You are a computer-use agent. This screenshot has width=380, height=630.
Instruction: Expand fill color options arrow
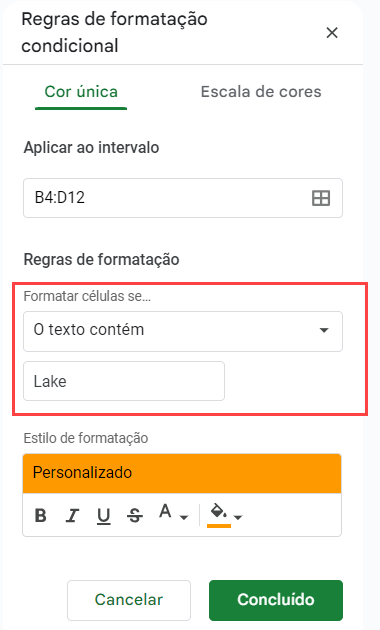(238, 517)
